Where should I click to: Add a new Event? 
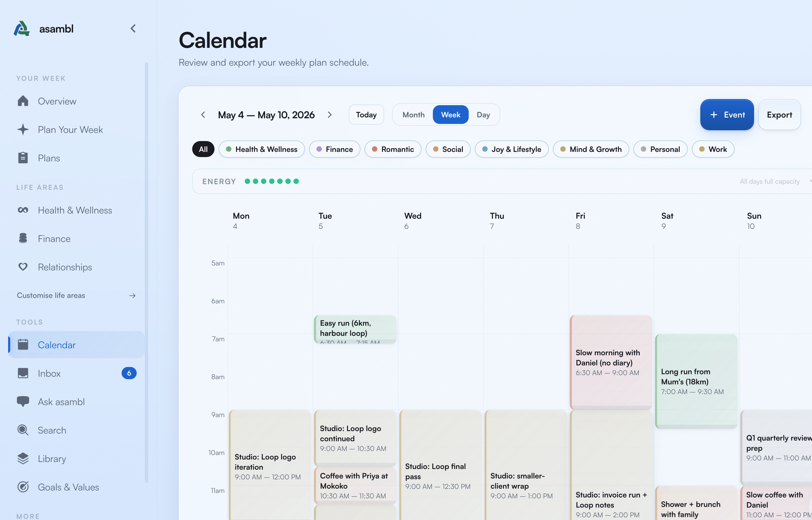pyautogui.click(x=727, y=115)
